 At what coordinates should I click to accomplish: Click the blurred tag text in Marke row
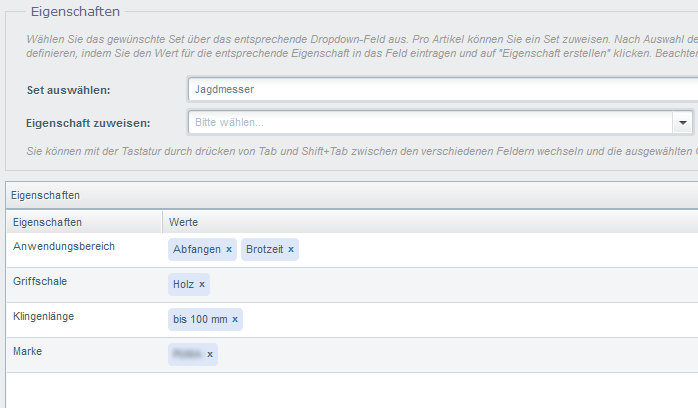[186, 355]
